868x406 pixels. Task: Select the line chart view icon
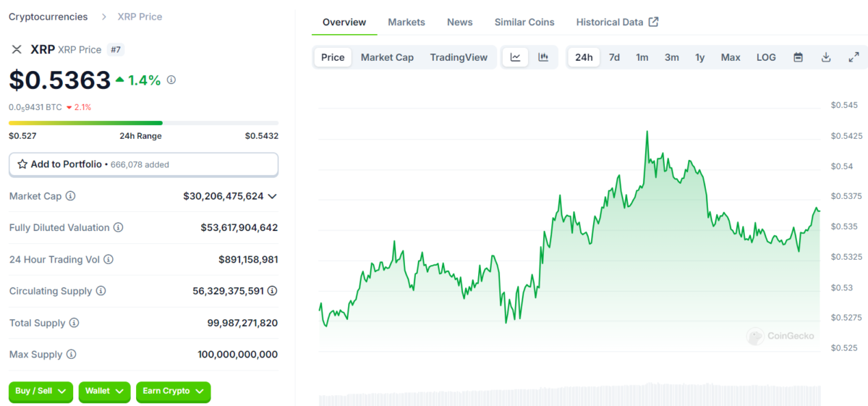[515, 57]
